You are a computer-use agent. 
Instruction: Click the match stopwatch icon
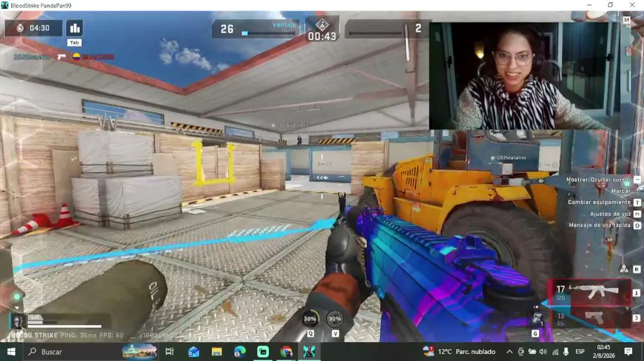coord(20,28)
